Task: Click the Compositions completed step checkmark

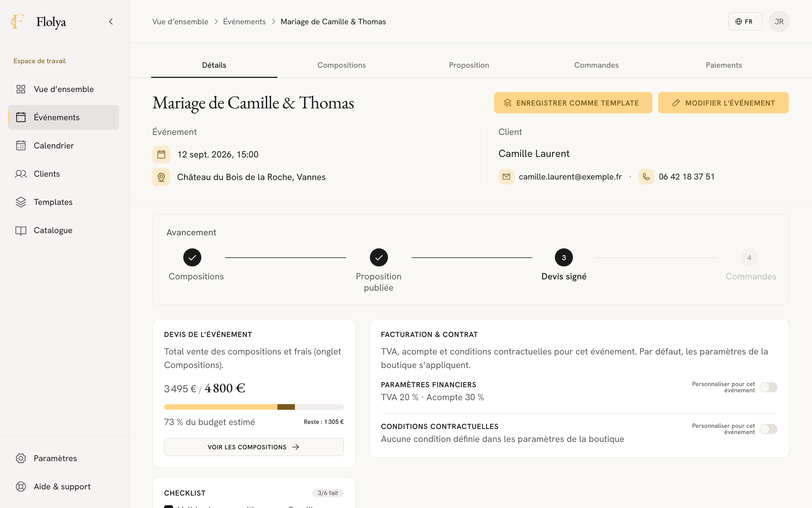Action: coord(192,257)
